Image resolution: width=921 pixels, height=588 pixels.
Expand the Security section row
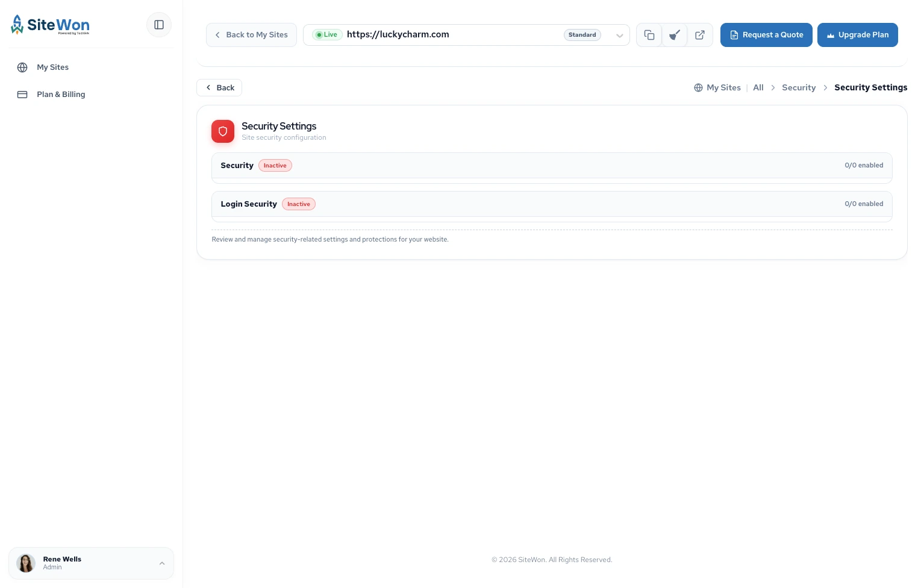click(552, 166)
